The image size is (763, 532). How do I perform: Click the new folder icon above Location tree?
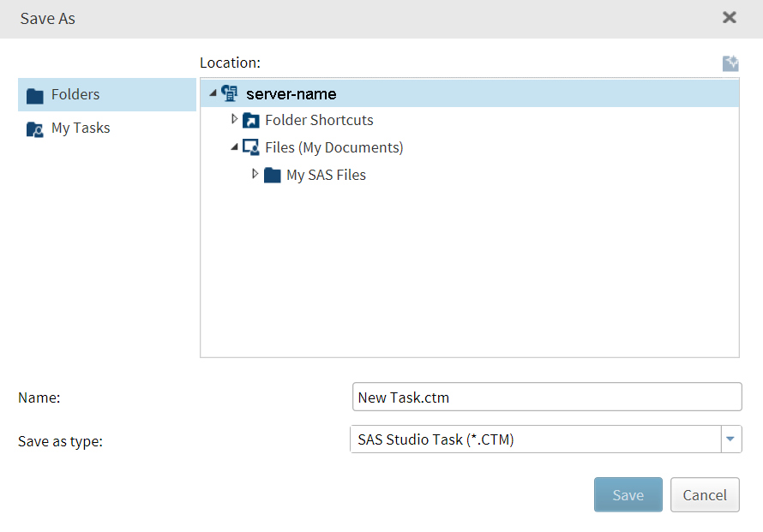click(x=730, y=63)
